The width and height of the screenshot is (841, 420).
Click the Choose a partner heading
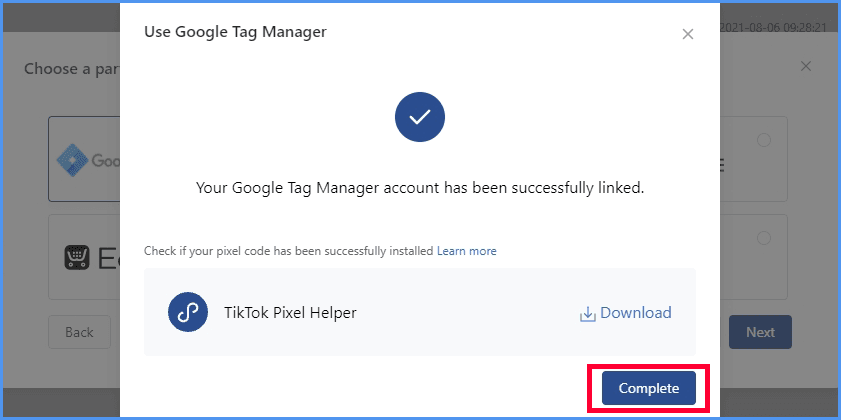click(x=70, y=70)
